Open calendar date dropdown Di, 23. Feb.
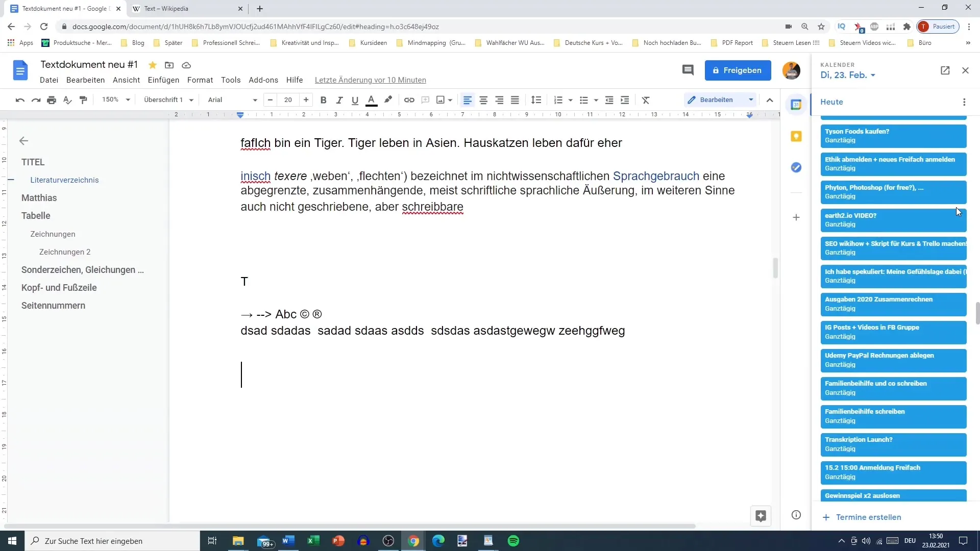The width and height of the screenshot is (980, 551). (x=848, y=75)
